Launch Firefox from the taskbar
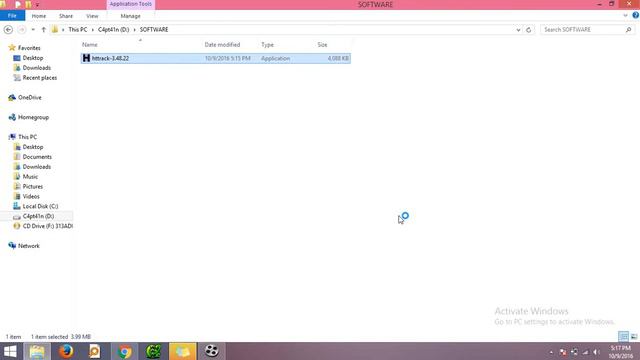 [66, 351]
